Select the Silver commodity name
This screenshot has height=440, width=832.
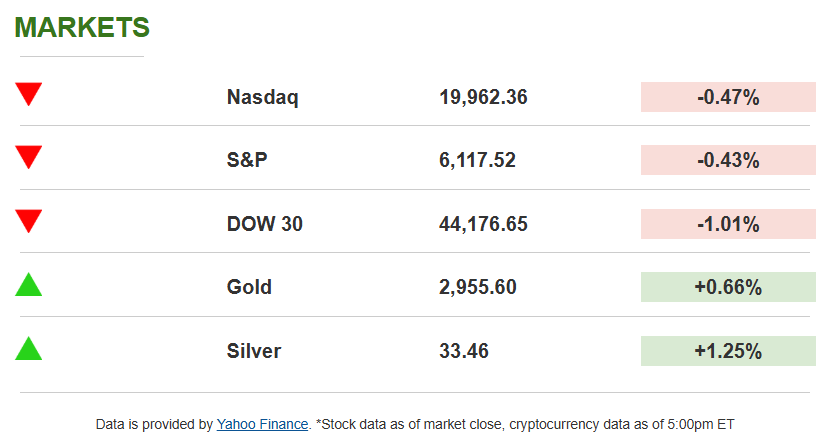[254, 351]
